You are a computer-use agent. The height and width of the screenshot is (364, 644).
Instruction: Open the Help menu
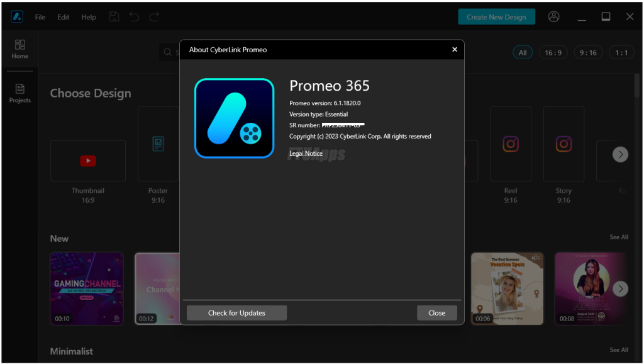coord(89,17)
